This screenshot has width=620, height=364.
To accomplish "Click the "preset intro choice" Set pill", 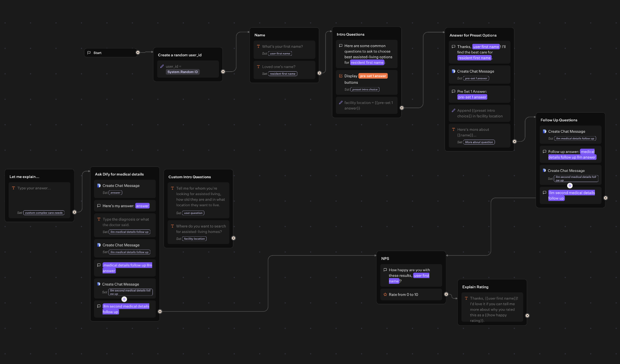I will [x=365, y=89].
